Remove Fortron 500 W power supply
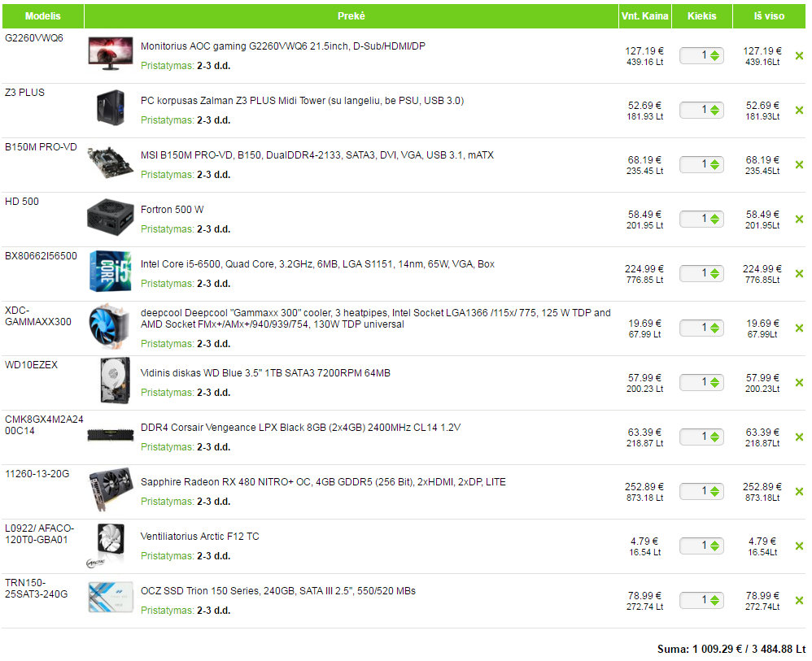Screen dimensions: 812x661 click(799, 219)
